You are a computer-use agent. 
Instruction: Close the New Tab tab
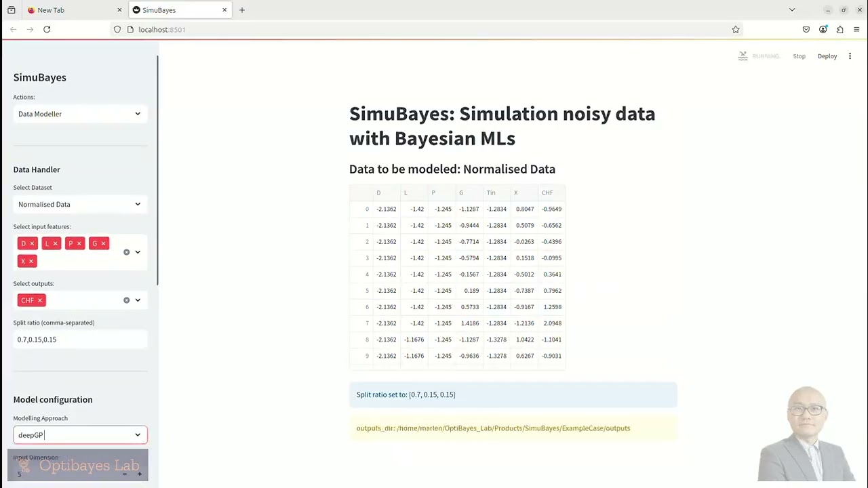point(119,10)
